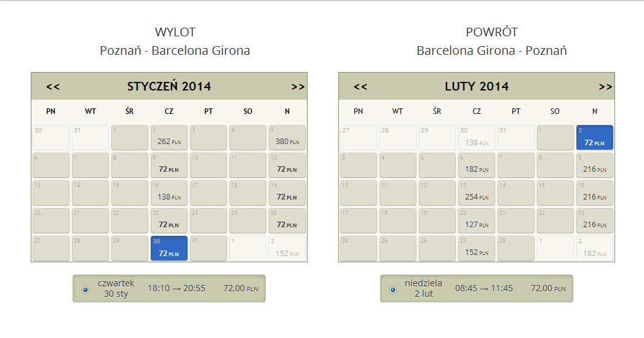Image resolution: width=644 pixels, height=338 pixels.
Task: Choose January 26 departure at 72 PLN
Action: pos(287,220)
